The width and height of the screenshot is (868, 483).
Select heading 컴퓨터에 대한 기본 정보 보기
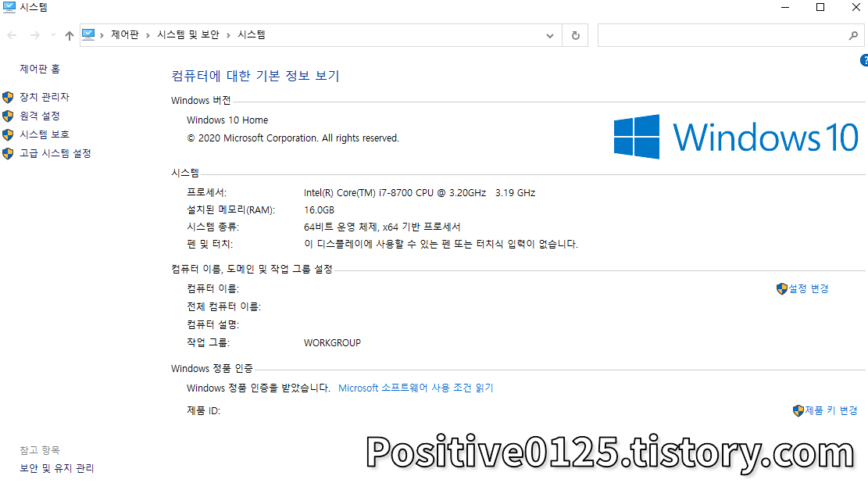(x=255, y=75)
